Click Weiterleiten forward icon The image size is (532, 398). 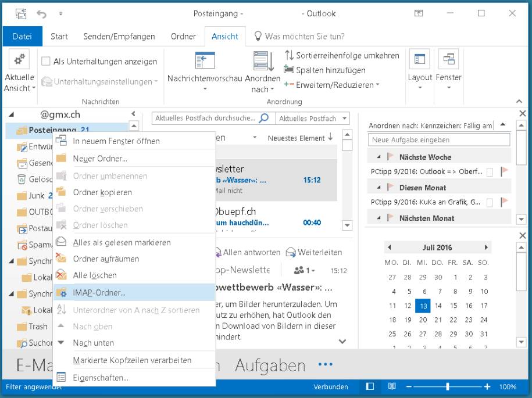pyautogui.click(x=291, y=252)
